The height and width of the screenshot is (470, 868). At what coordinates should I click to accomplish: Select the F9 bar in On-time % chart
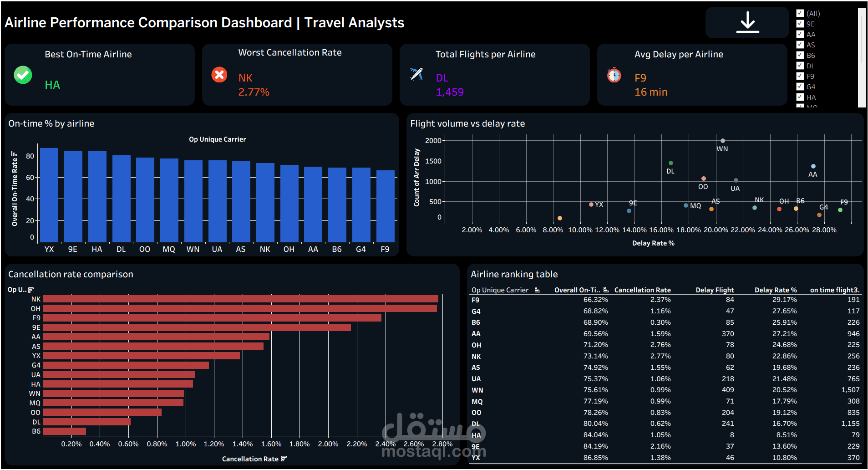(386, 206)
